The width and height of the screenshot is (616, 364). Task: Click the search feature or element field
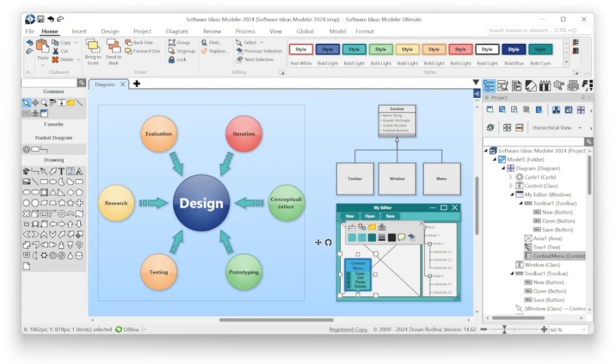coord(539,30)
